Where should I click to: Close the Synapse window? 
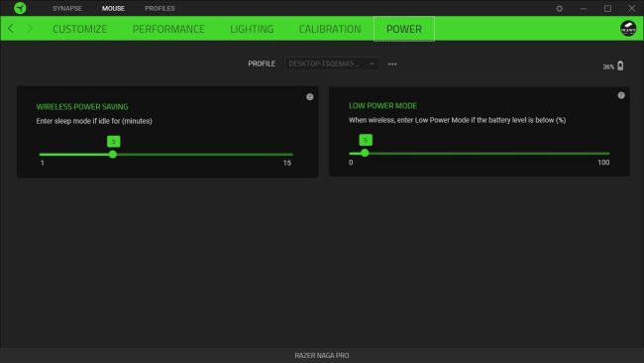pos(632,8)
